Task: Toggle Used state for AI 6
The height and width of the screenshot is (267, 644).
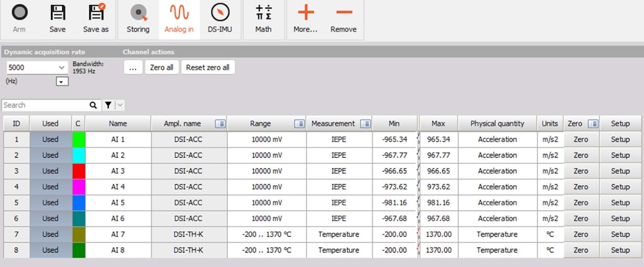Action: click(50, 218)
